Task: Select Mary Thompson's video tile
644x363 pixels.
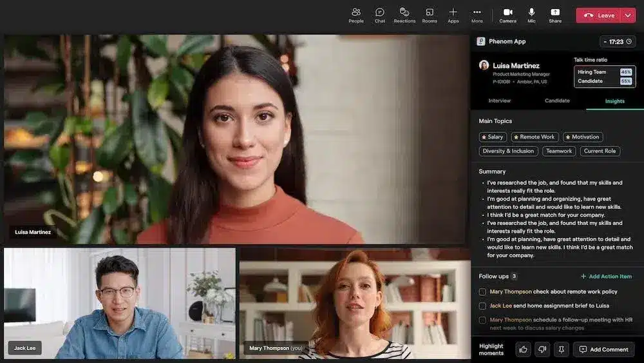Action: pos(355,304)
